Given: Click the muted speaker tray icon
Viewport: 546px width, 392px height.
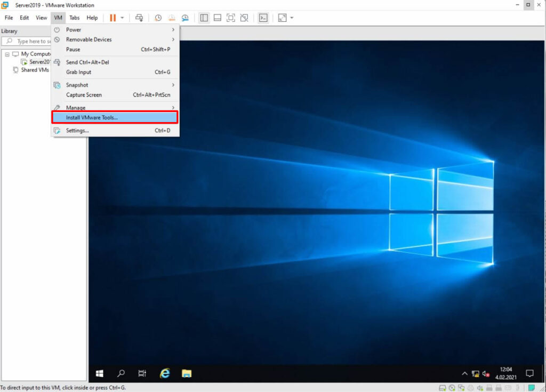Looking at the screenshot, I should 486,374.
